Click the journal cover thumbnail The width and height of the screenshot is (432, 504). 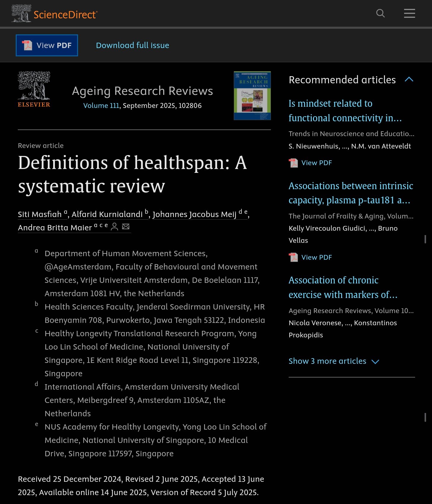252,95
